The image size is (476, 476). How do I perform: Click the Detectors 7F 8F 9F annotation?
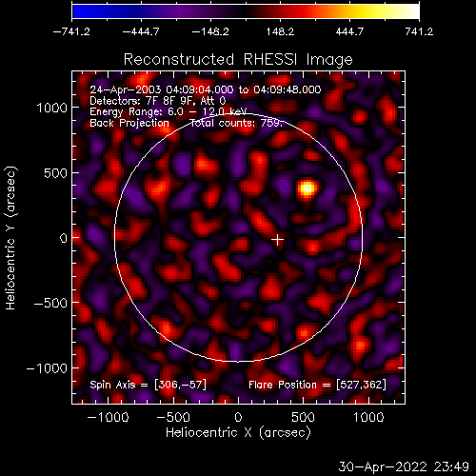click(158, 101)
